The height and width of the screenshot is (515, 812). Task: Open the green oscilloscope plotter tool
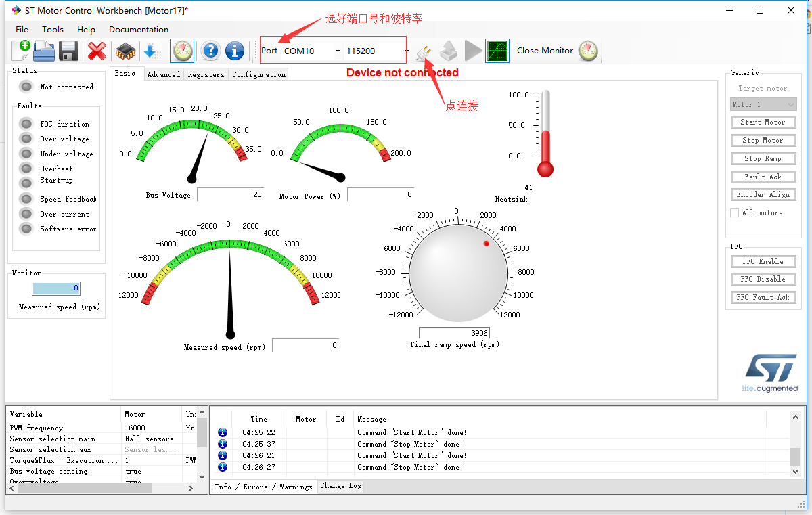(497, 50)
